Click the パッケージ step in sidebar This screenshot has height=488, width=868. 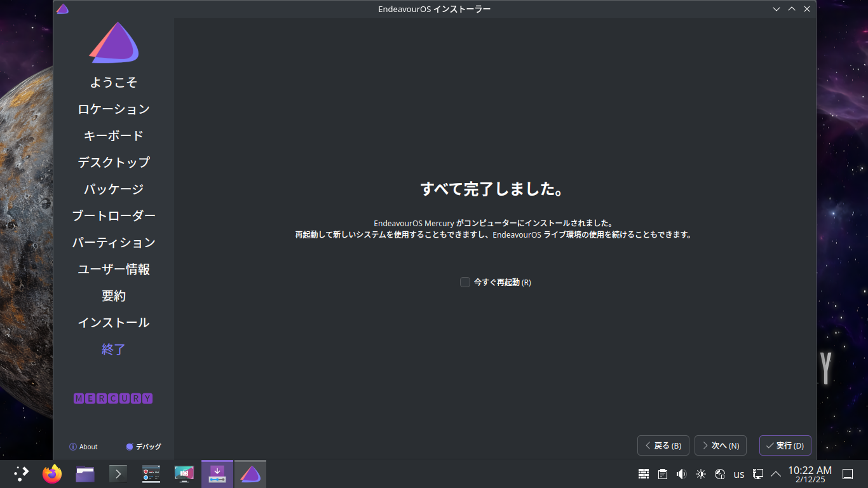[114, 189]
